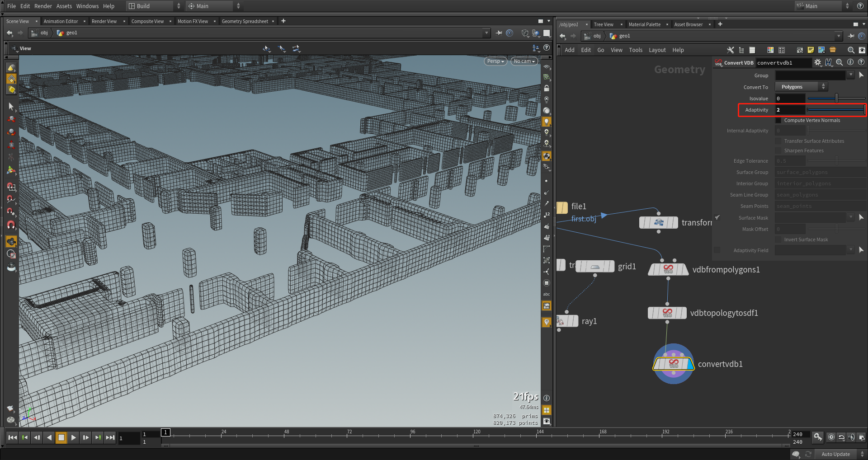
Task: Enable Compute Vertex Normals checkbox
Action: point(778,121)
